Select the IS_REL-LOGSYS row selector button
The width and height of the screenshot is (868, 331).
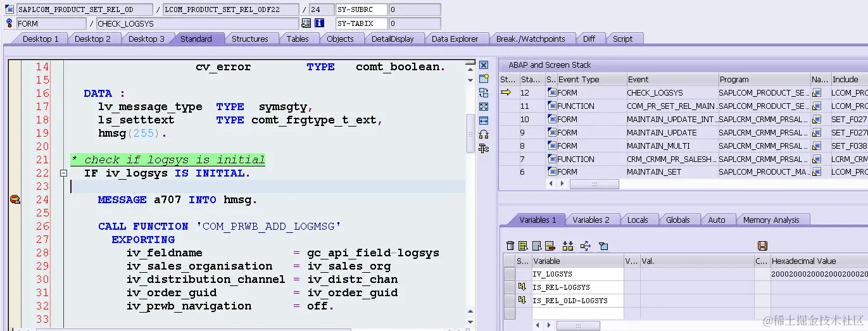pyautogui.click(x=509, y=287)
